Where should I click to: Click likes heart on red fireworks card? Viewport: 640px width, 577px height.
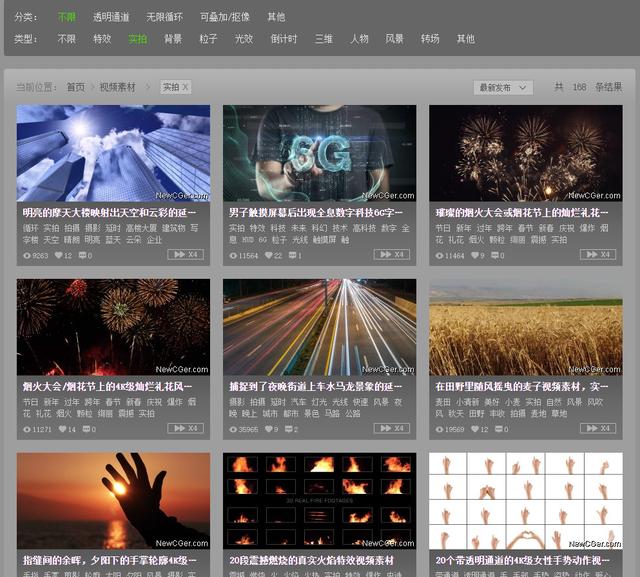tap(62, 429)
